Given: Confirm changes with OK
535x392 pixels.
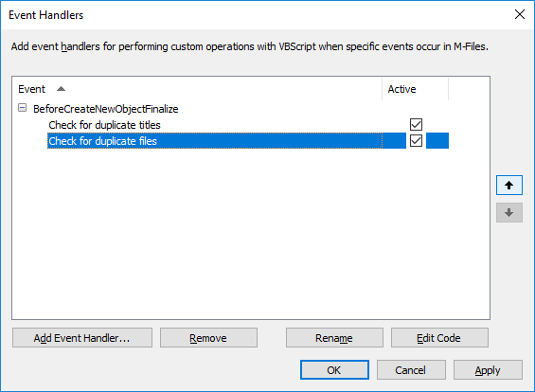Looking at the screenshot, I should click(x=334, y=370).
